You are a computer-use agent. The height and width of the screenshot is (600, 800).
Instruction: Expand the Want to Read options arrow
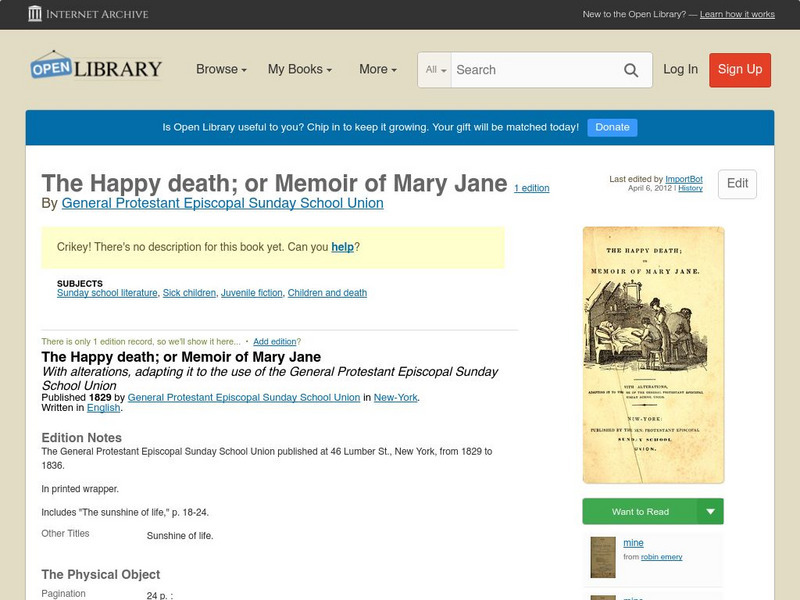click(709, 511)
